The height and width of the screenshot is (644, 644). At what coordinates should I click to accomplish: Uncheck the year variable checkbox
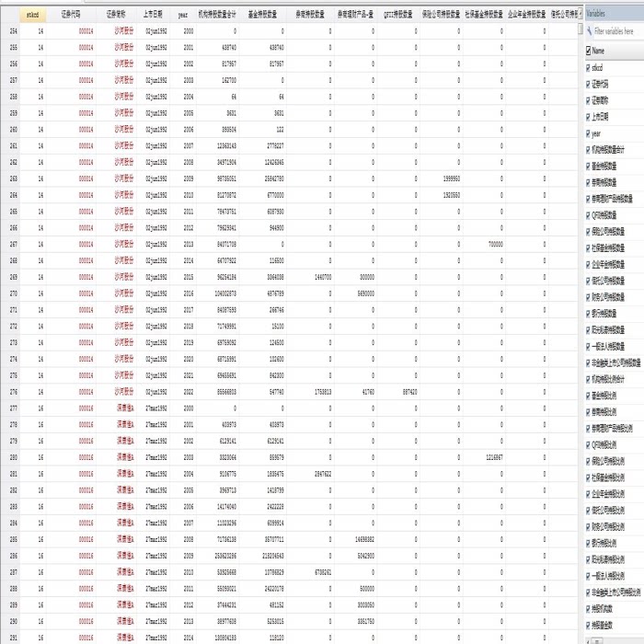point(588,133)
